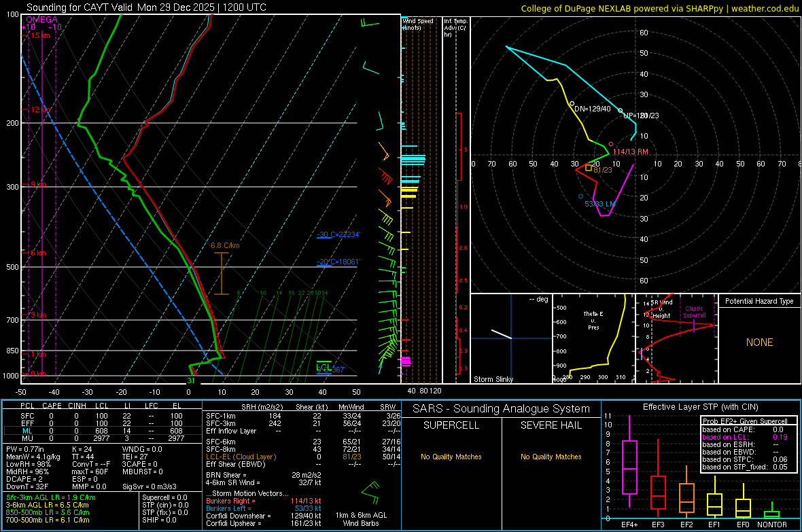The width and height of the screenshot is (802, 532).
Task: Click the yellow 'NONE' hazard type
Action: [x=759, y=342]
